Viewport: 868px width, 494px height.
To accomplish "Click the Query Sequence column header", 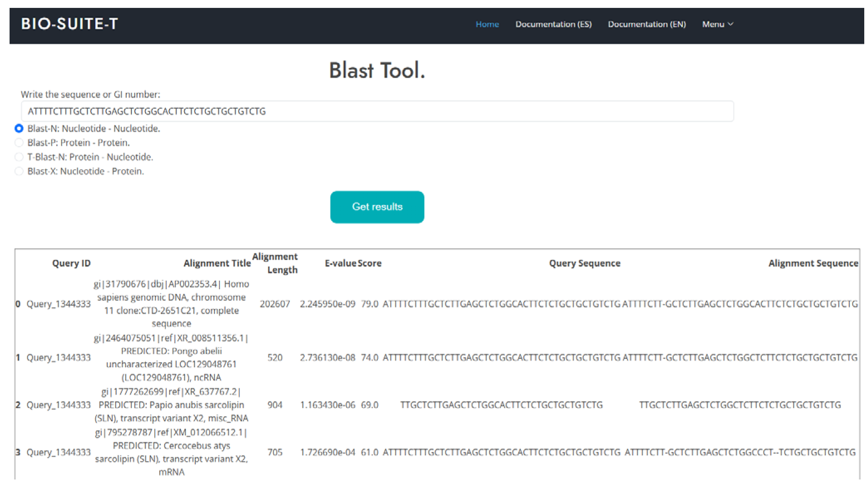I will [584, 263].
